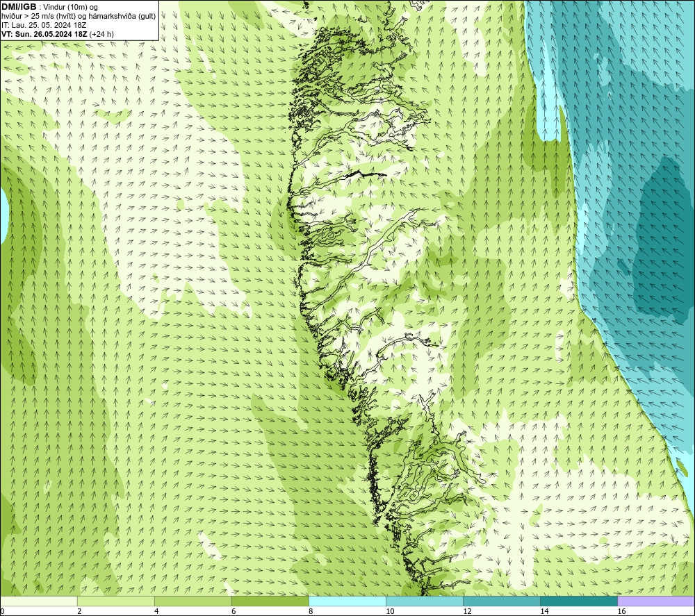Click the "(+24 h)" forecast offset text
This screenshot has width=695, height=616.
pos(101,34)
